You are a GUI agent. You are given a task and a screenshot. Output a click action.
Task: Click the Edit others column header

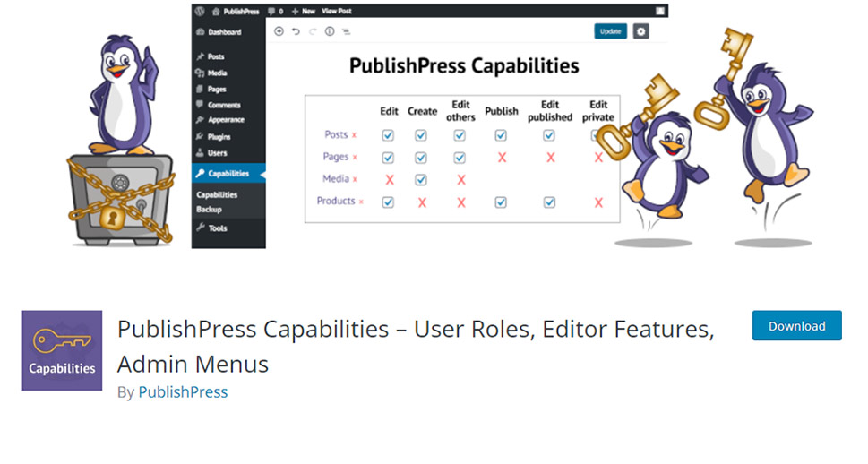tap(460, 111)
